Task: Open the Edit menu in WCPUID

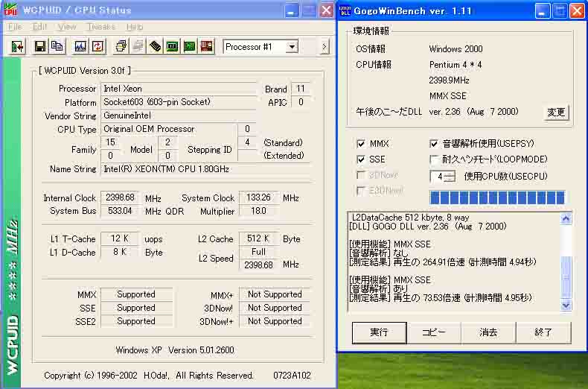Action: pos(39,27)
